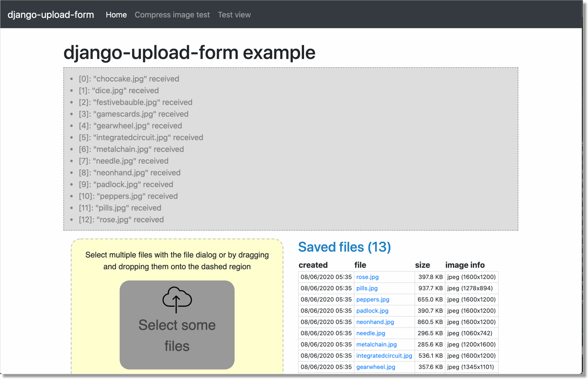Click the yellow dashed drop region text

click(x=177, y=260)
